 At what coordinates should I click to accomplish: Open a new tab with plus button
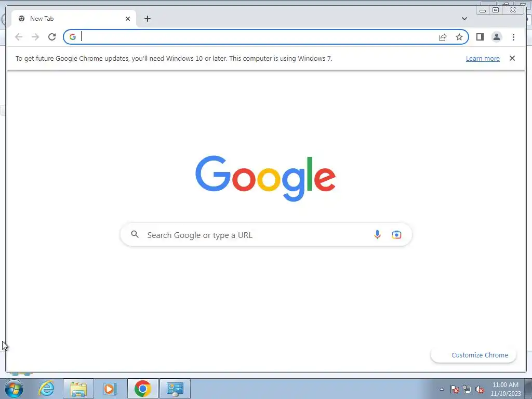point(147,19)
